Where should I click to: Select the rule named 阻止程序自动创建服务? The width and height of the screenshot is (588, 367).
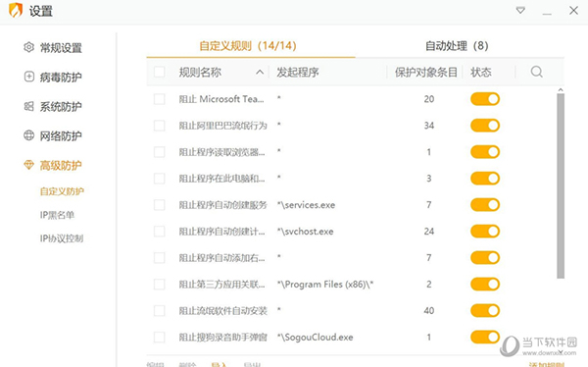[x=222, y=205]
